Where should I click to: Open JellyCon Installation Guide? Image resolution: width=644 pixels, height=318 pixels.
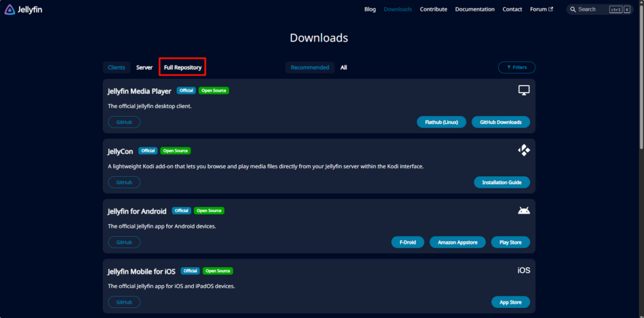tap(501, 182)
